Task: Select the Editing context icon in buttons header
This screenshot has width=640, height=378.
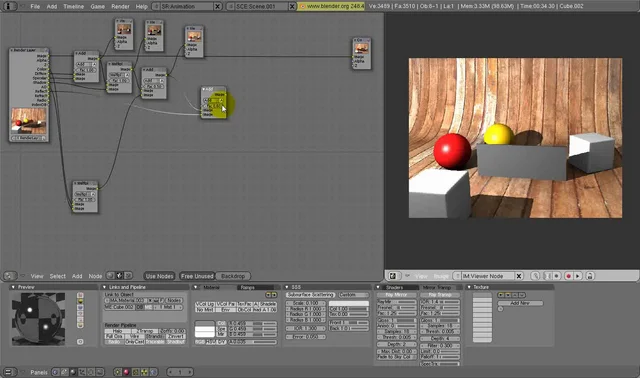Action: click(91, 372)
